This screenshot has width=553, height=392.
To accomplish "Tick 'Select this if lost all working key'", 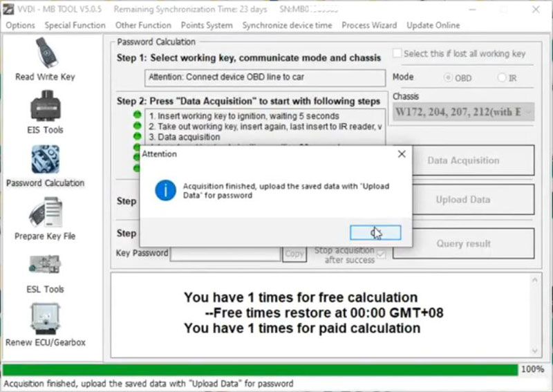I will (397, 53).
